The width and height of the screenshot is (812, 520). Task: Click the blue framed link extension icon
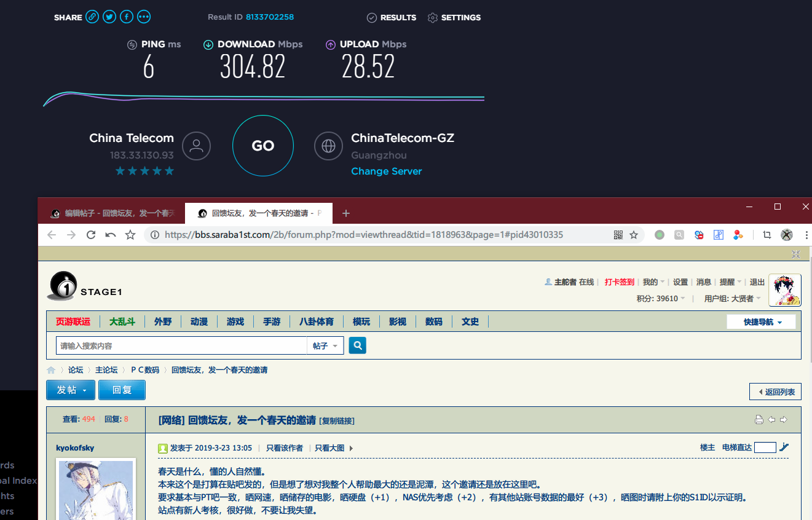click(719, 235)
